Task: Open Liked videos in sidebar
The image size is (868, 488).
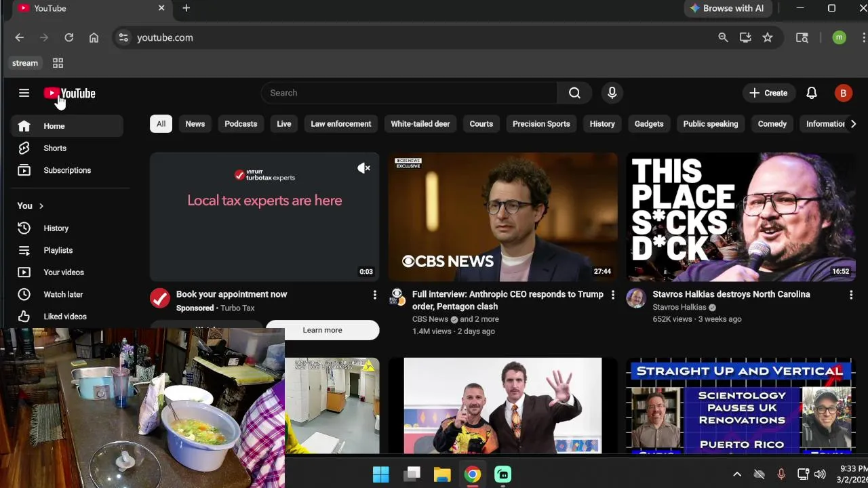Action: coord(67,317)
